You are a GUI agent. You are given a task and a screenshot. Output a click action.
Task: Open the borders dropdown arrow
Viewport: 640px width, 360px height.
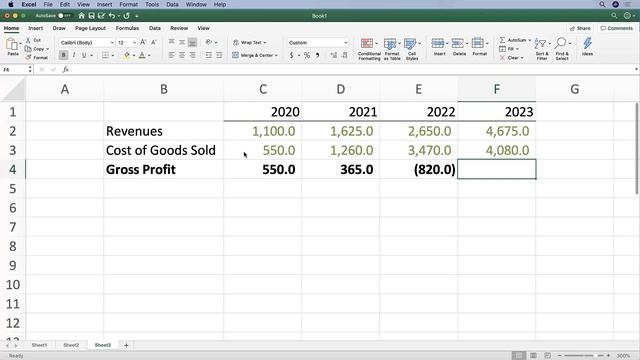113,55
